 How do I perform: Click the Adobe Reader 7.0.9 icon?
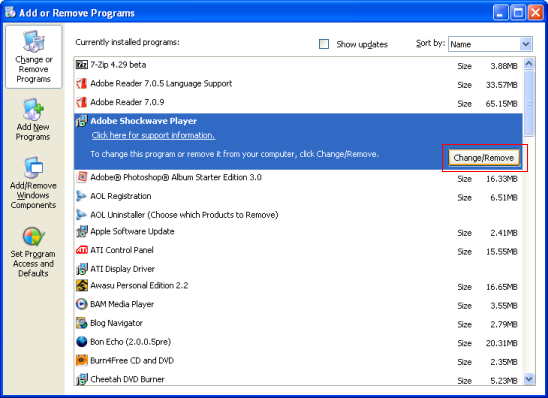(81, 102)
